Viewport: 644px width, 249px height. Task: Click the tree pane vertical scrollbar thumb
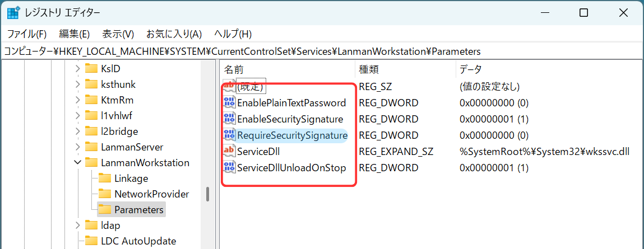point(209,194)
